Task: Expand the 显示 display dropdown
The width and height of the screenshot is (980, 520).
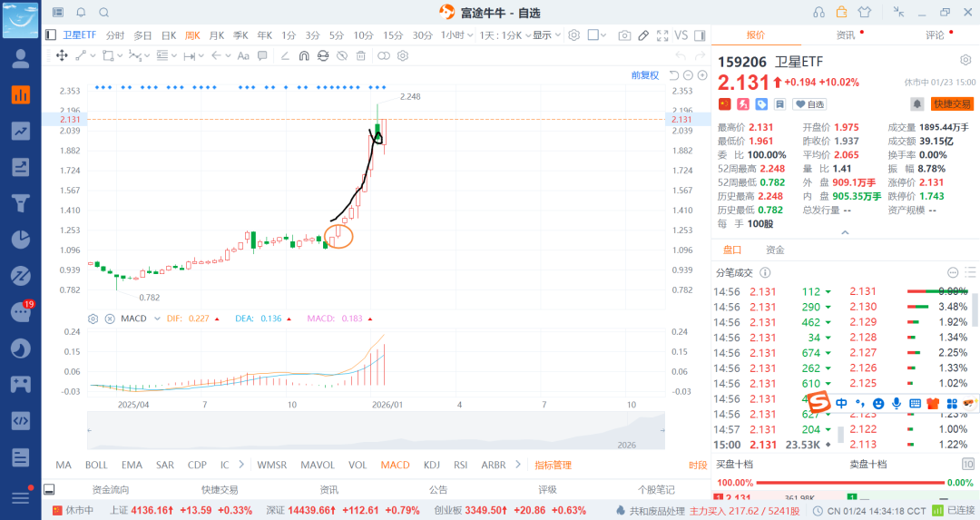Action: point(547,35)
